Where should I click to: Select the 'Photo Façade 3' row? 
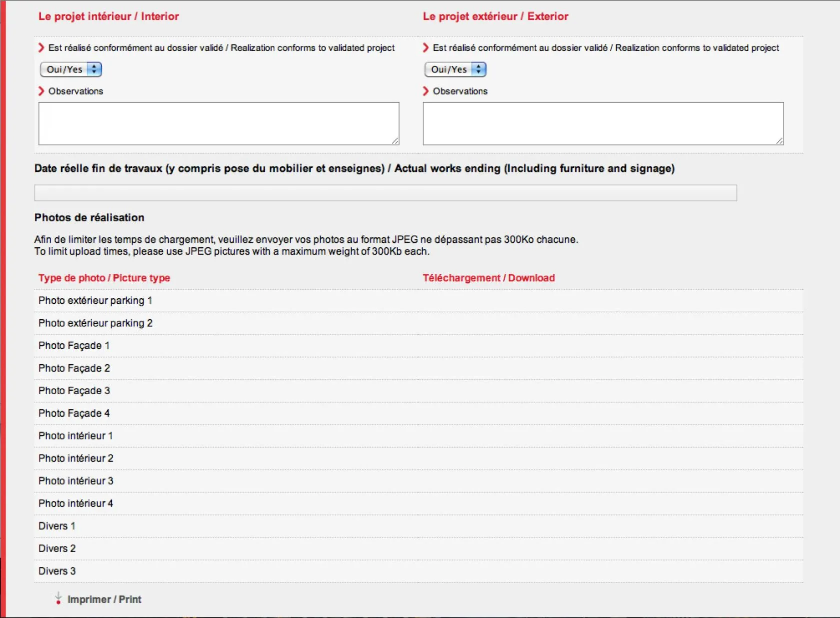[x=74, y=391]
